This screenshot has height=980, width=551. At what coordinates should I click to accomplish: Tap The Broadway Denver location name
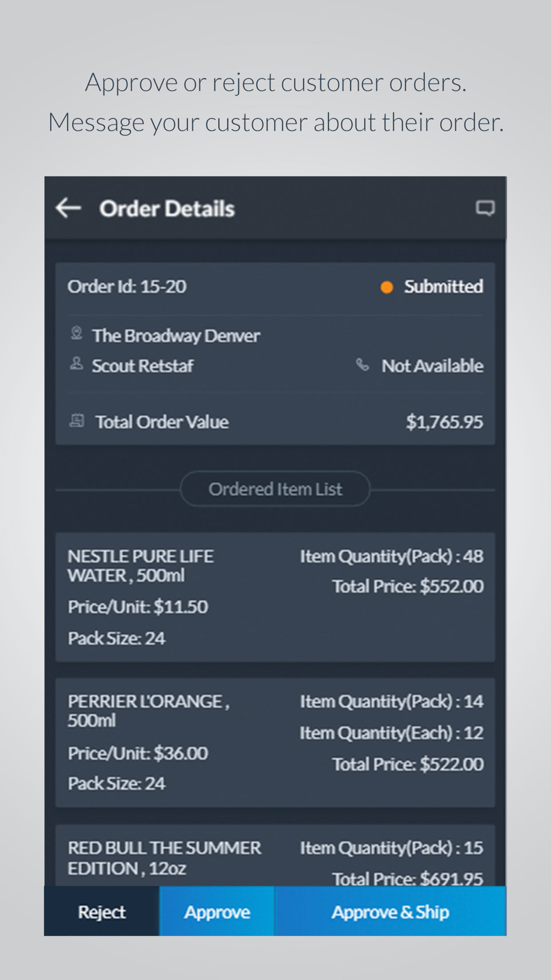click(176, 336)
